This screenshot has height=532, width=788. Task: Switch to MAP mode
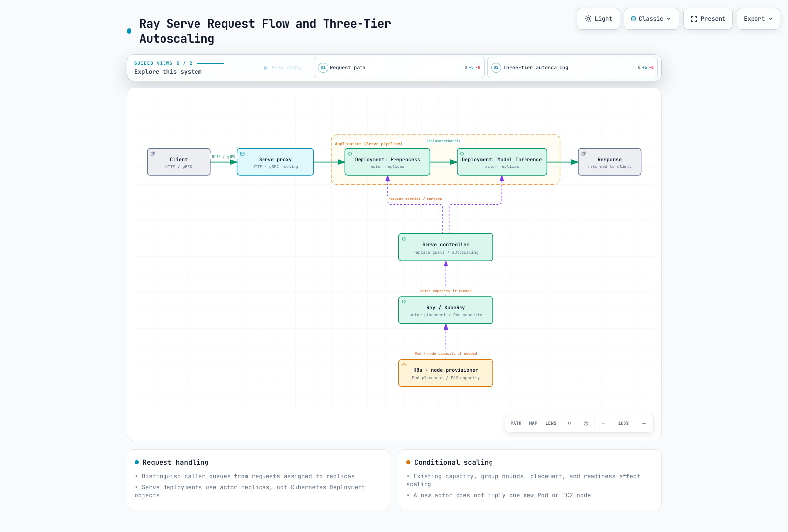[533, 423]
